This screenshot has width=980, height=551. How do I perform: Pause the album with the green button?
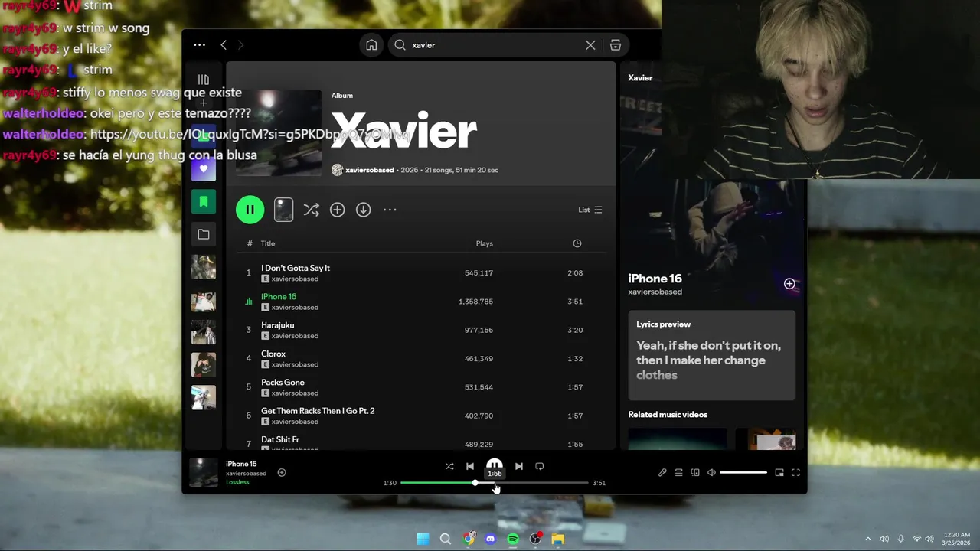tap(250, 210)
